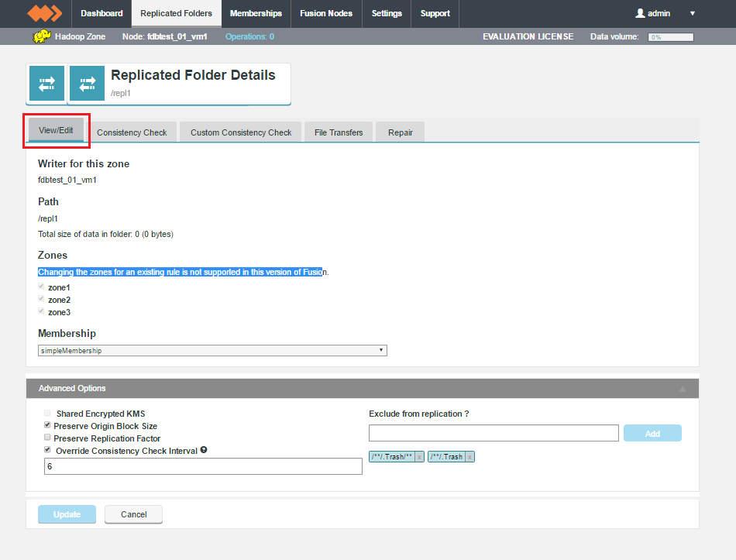Toggle Shared Encrypted KMS checkbox
The image size is (736, 560).
47,413
